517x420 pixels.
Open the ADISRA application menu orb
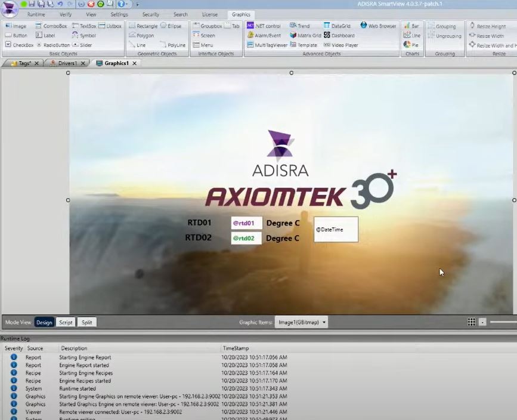[9, 8]
